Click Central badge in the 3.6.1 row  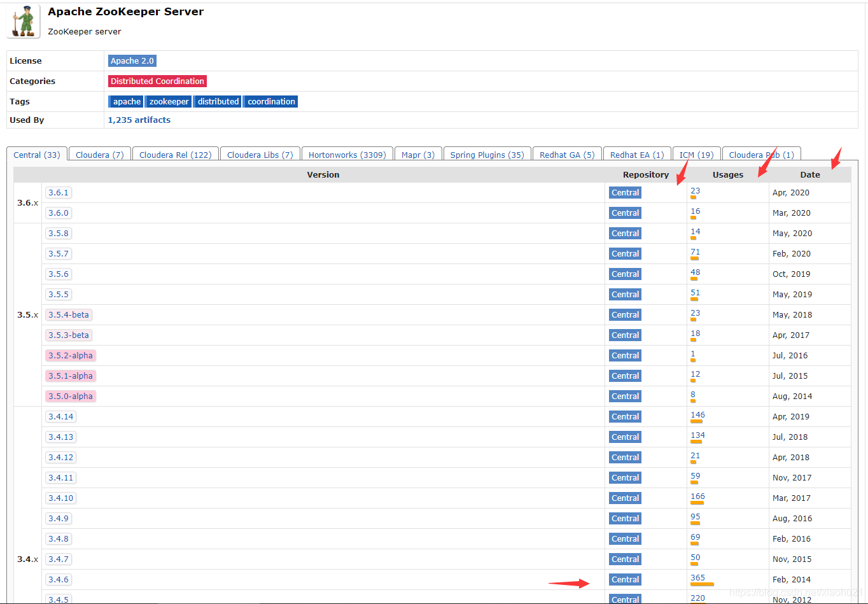(x=625, y=192)
